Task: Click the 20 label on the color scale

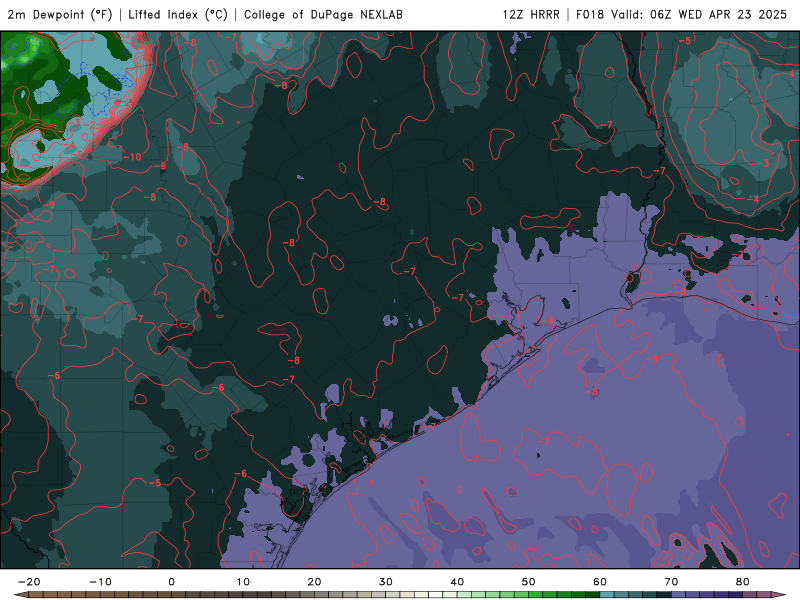Action: [x=314, y=582]
